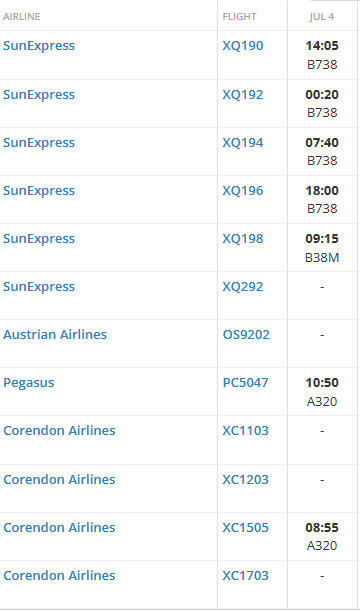Select flight number XQ194
Viewport: 360px width, 611px height.
[243, 143]
